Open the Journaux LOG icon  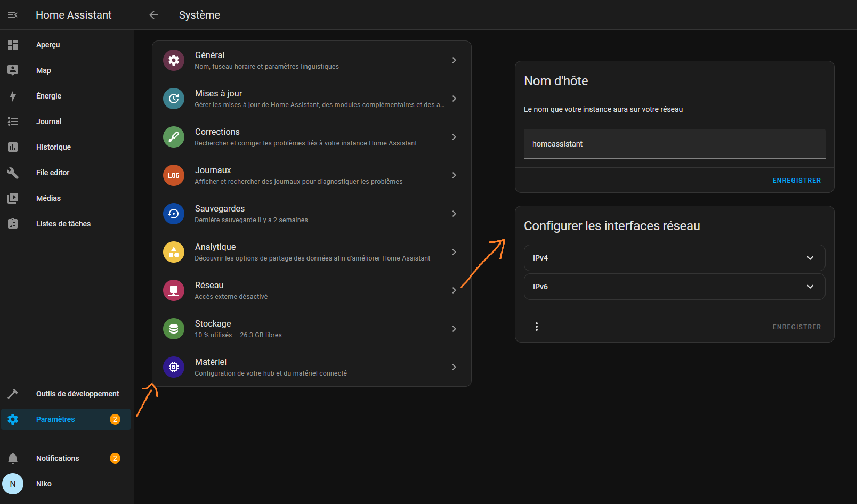pyautogui.click(x=173, y=175)
